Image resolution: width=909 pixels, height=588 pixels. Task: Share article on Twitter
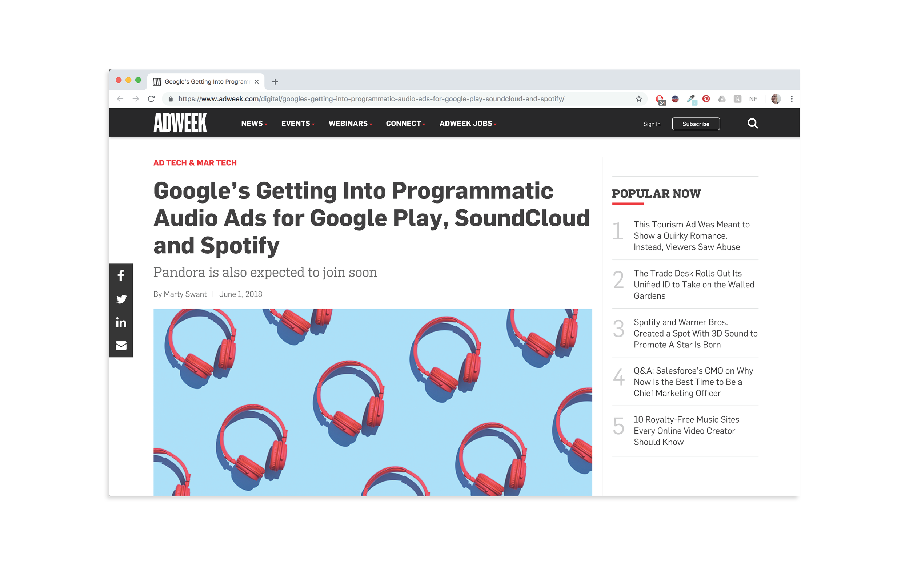(x=121, y=299)
